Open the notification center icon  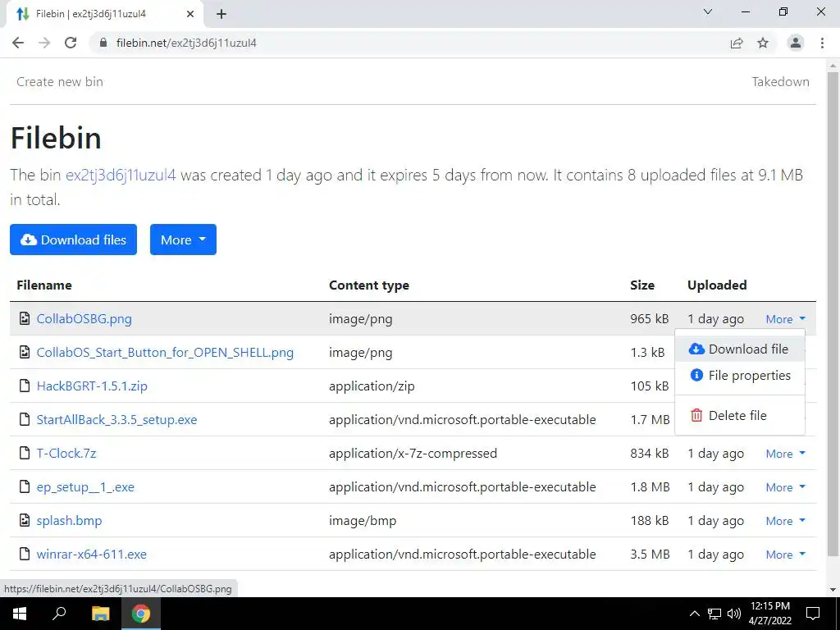(x=813, y=614)
